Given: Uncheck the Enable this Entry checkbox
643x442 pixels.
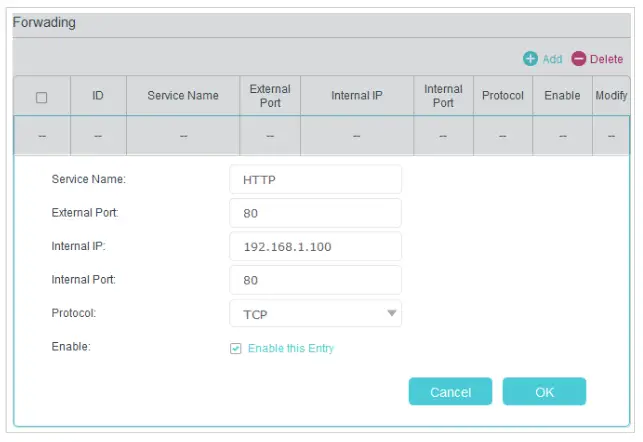Looking at the screenshot, I should pyautogui.click(x=236, y=349).
